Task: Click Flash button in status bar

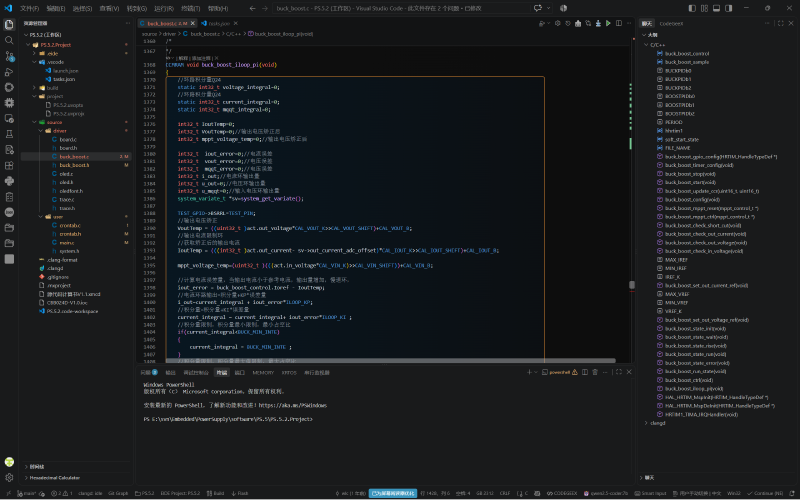Action: pyautogui.click(x=239, y=493)
